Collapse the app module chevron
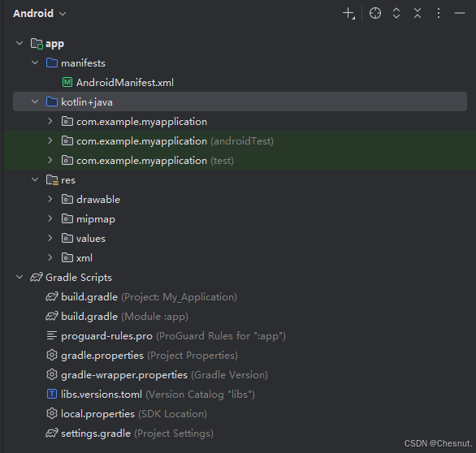The width and height of the screenshot is (476, 453). [19, 43]
